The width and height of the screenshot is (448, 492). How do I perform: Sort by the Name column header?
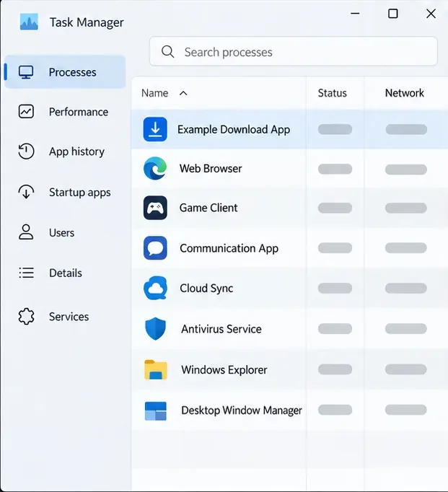pyautogui.click(x=154, y=93)
